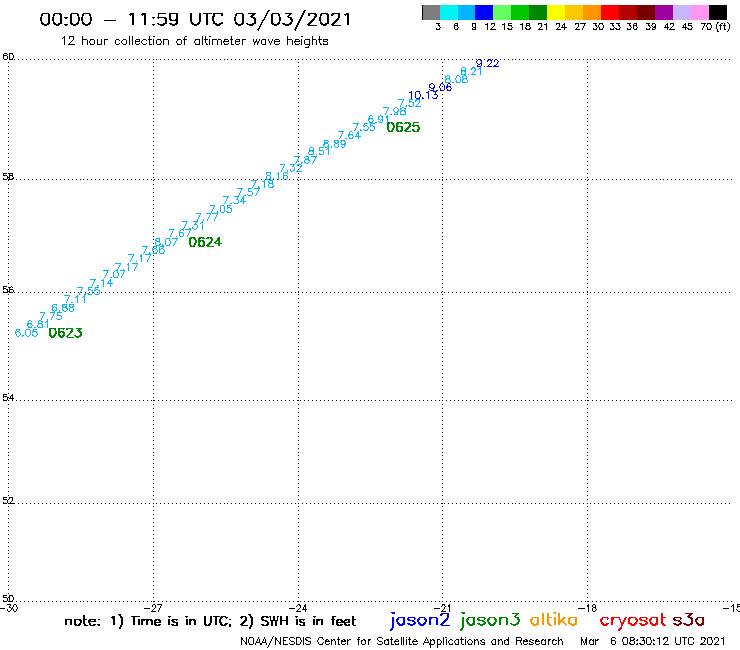This screenshot has height=650, width=740.
Task: Click the gray swatch in the color scale
Action: click(x=431, y=12)
